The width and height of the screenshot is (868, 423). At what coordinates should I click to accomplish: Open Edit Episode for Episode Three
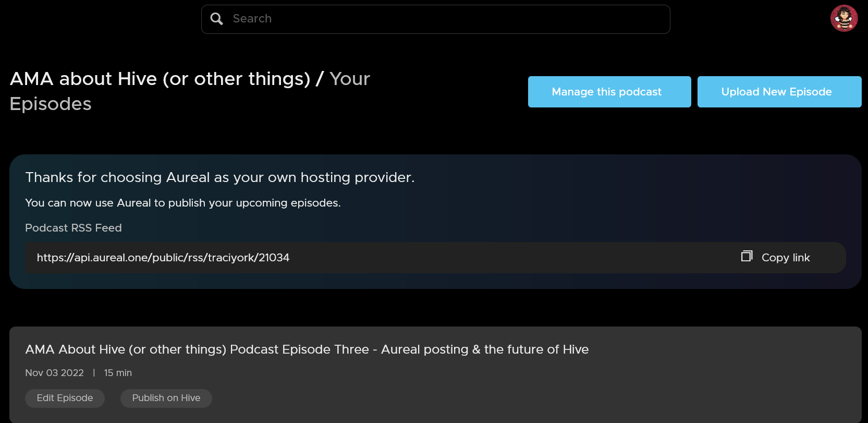(x=65, y=398)
